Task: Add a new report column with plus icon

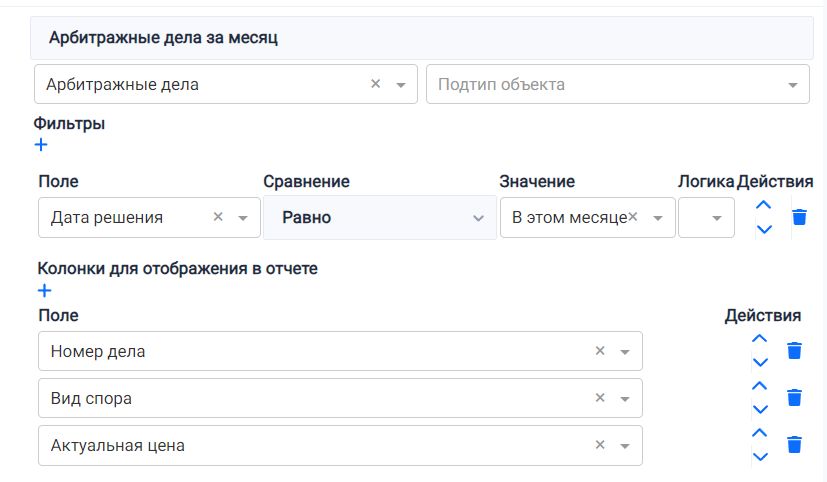Action: click(x=43, y=291)
